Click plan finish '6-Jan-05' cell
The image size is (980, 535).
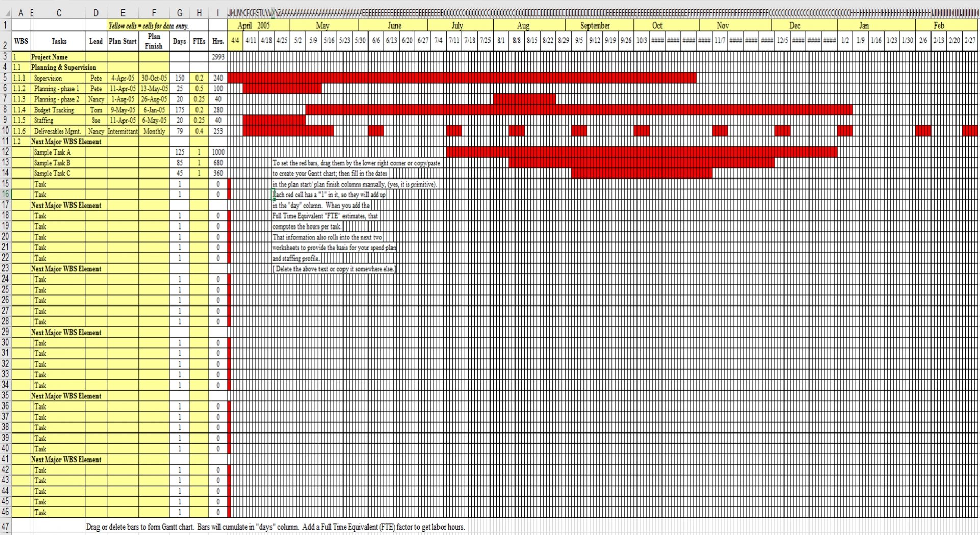coord(154,110)
